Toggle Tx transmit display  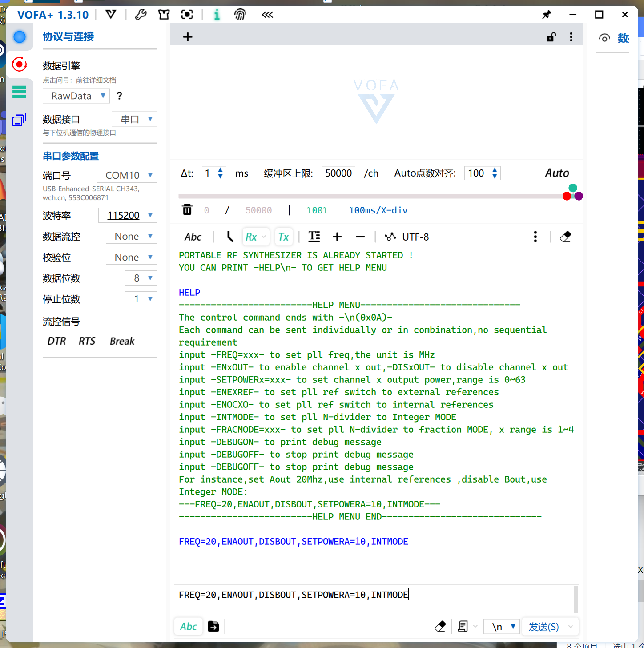pyautogui.click(x=283, y=237)
